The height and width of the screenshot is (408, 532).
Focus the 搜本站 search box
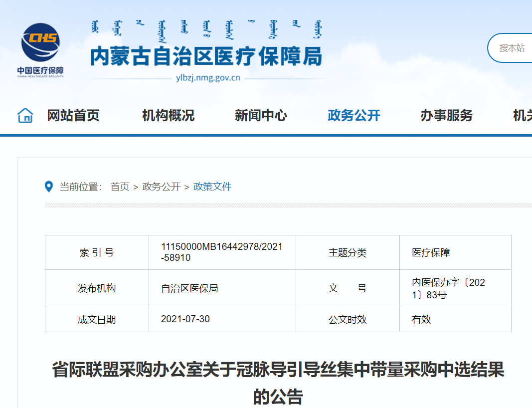point(512,48)
